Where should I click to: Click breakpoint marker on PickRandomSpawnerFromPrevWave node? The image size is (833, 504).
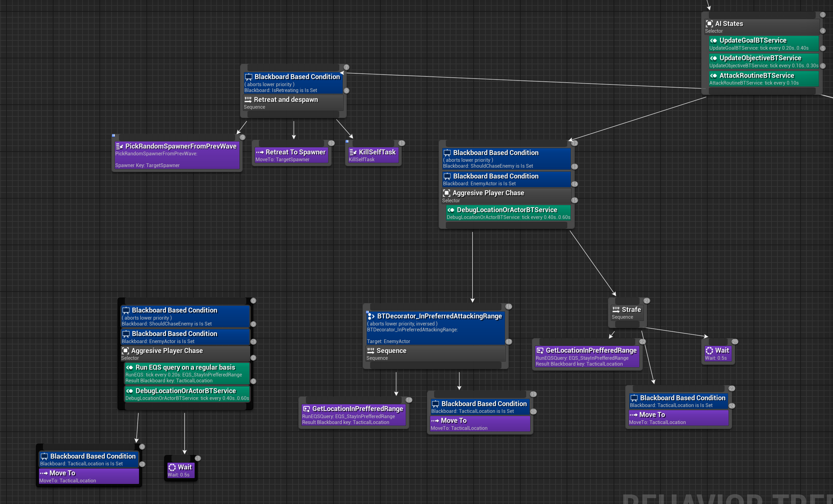tap(114, 136)
